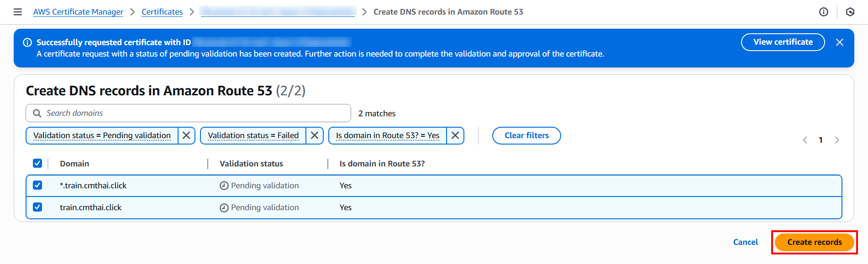Click the info icon in success banner
Screen dimensions: 868x264
[27, 42]
